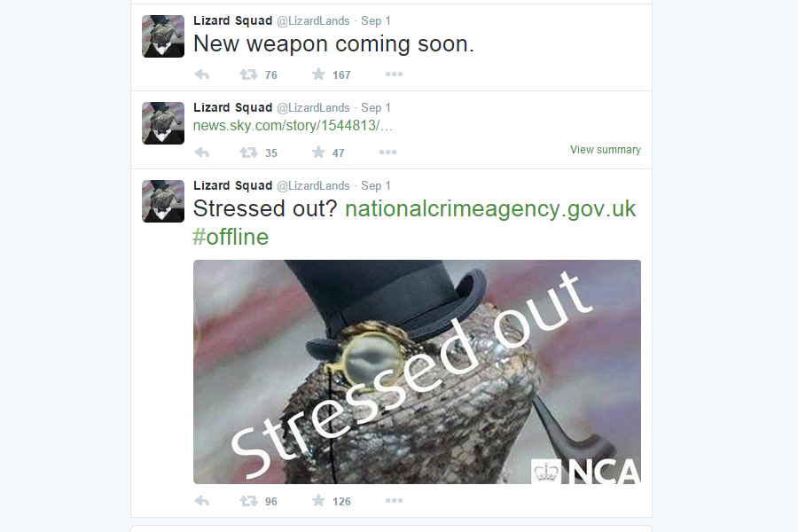Screen dimensions: 798x532
Task: Favorite the tweet with 126 favorites
Action: (x=318, y=500)
